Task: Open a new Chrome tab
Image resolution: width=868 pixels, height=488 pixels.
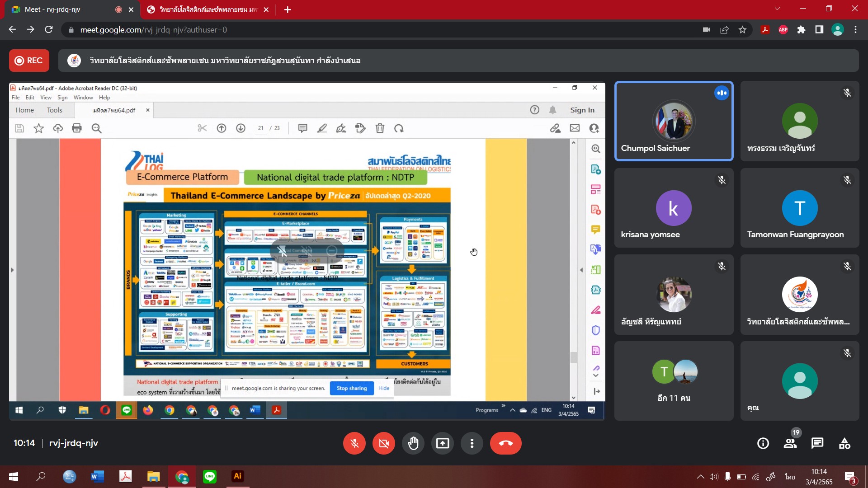Action: coord(288,9)
